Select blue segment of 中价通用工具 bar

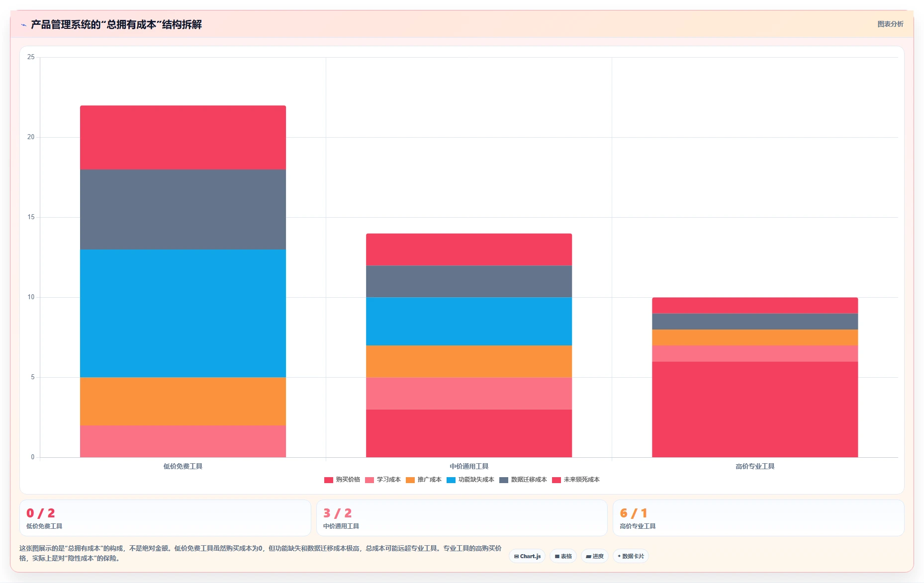tap(469, 321)
